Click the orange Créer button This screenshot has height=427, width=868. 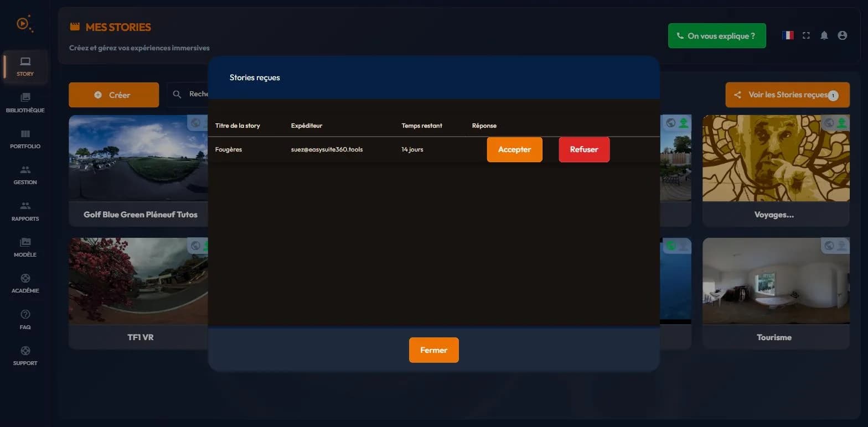pos(113,95)
